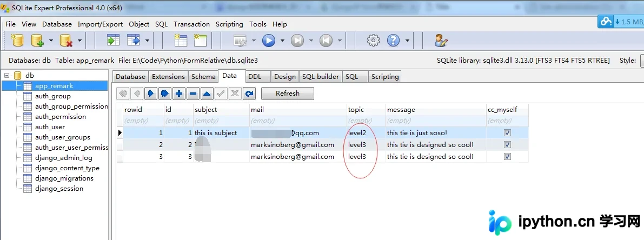Click the New Database toolbar icon

[18, 40]
